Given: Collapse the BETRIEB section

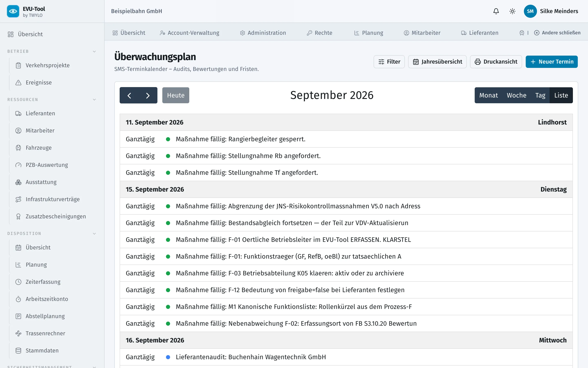Looking at the screenshot, I should tap(94, 51).
